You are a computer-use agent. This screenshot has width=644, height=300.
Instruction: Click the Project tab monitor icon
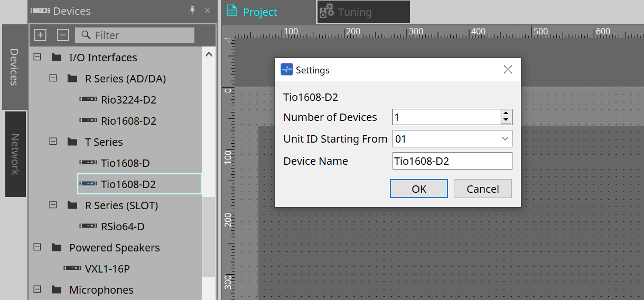(231, 11)
